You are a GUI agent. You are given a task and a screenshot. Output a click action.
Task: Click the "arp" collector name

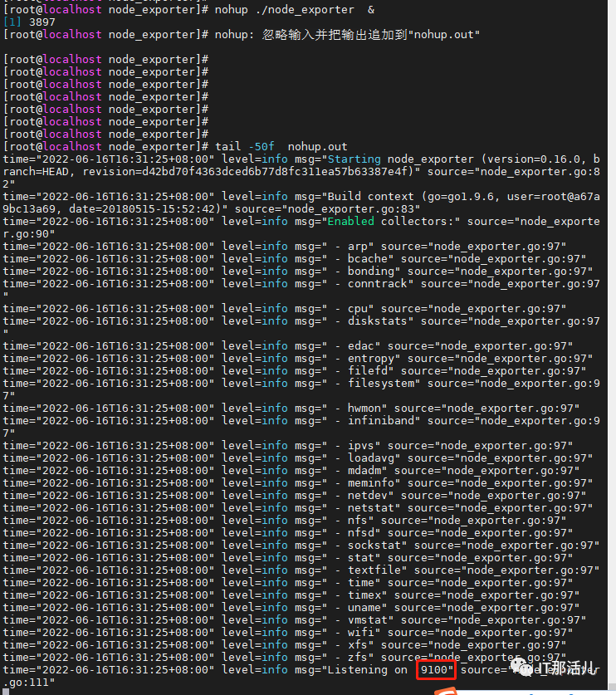pos(358,246)
